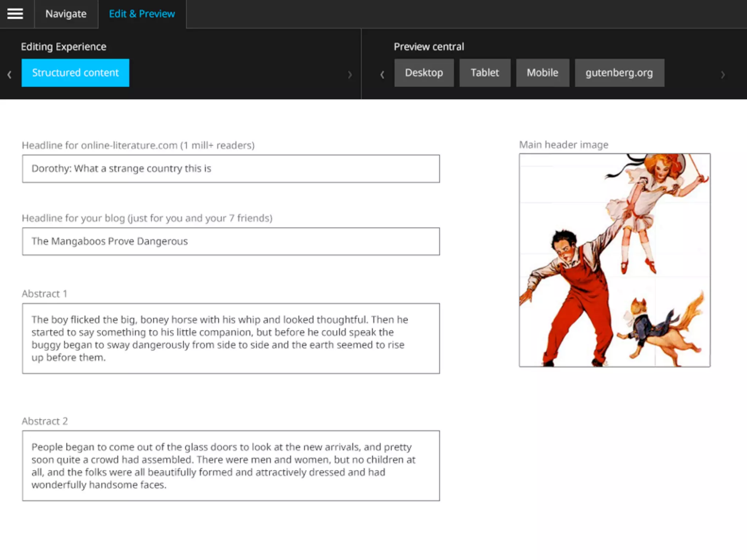The width and height of the screenshot is (747, 560).
Task: Click the Preview central heading
Action: [x=429, y=47]
